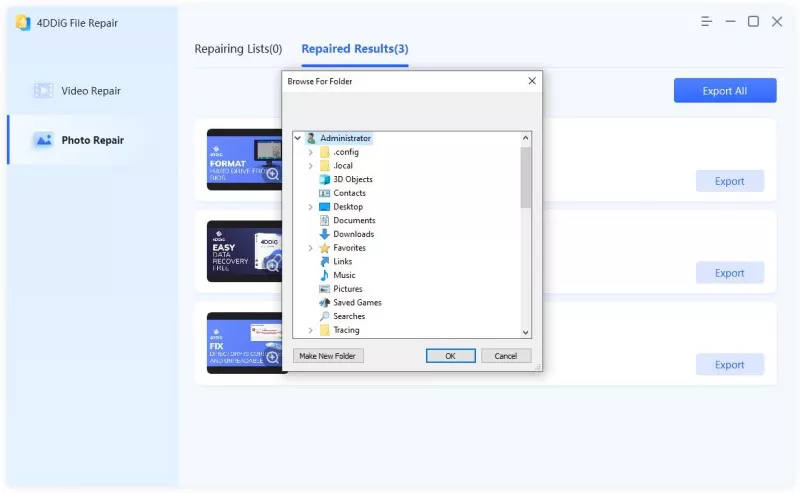Click the Music note icon

pos(324,275)
